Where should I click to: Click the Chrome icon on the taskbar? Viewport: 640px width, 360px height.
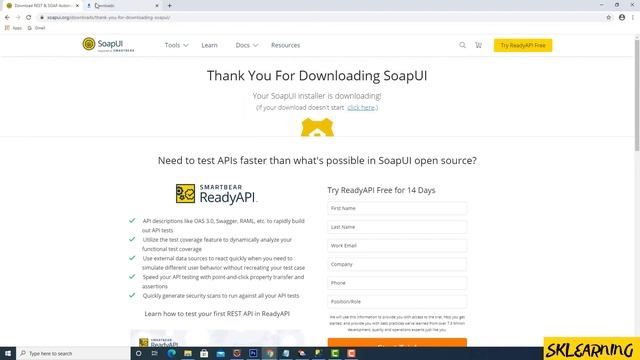click(269, 353)
